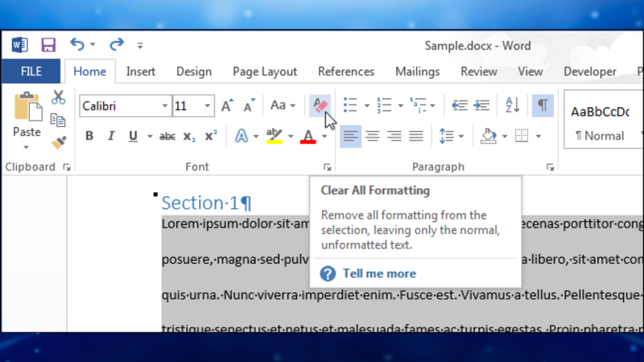Click the Sort A-Z icon
This screenshot has height=362, width=644.
(512, 105)
